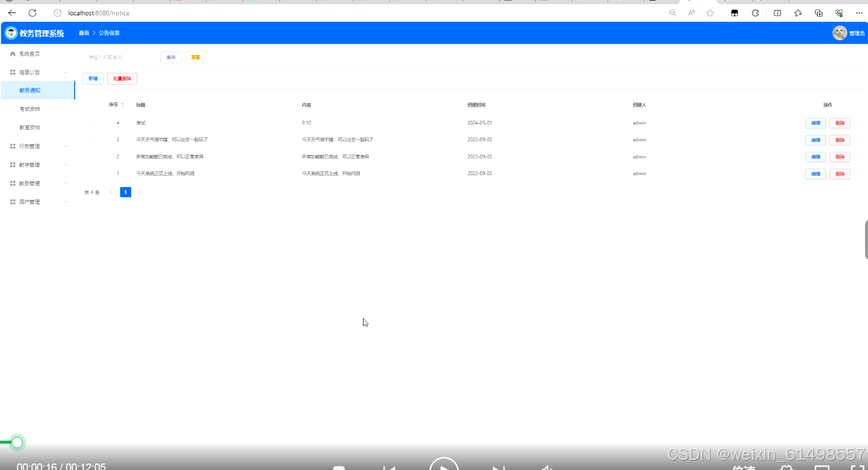The image size is (868, 470).
Task: Click the 教务管理系统 logo icon
Action: (10, 33)
